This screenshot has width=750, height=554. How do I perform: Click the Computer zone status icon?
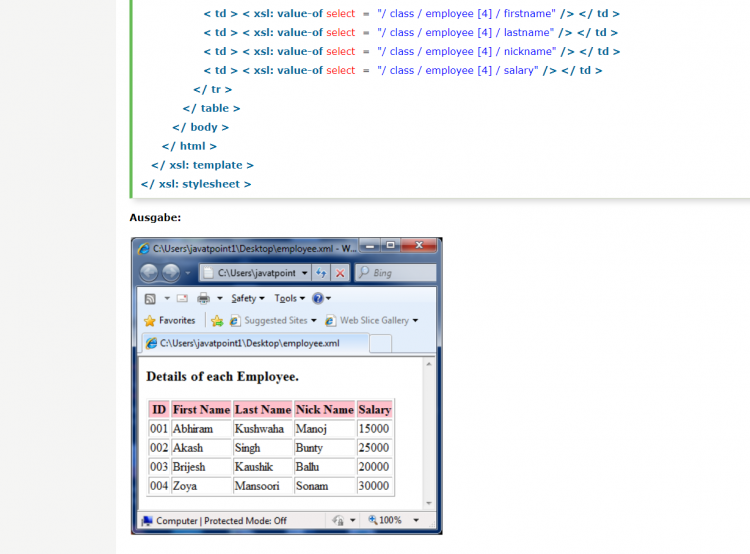click(147, 521)
